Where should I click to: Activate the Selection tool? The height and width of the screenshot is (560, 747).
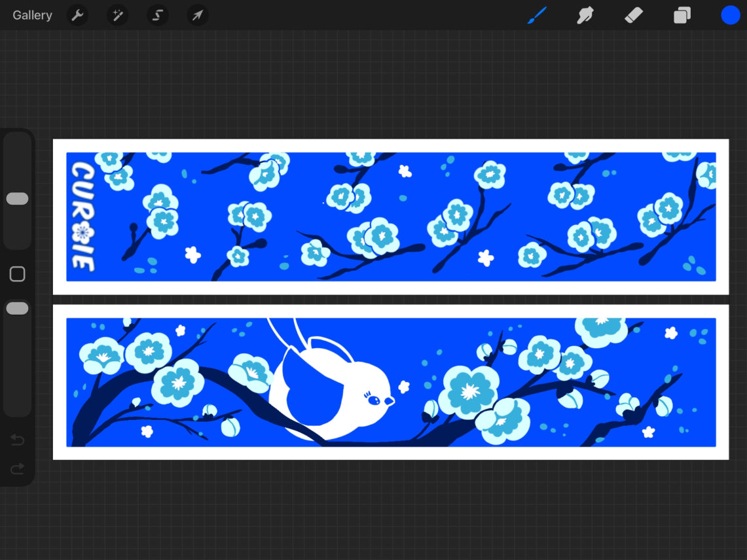coord(158,15)
